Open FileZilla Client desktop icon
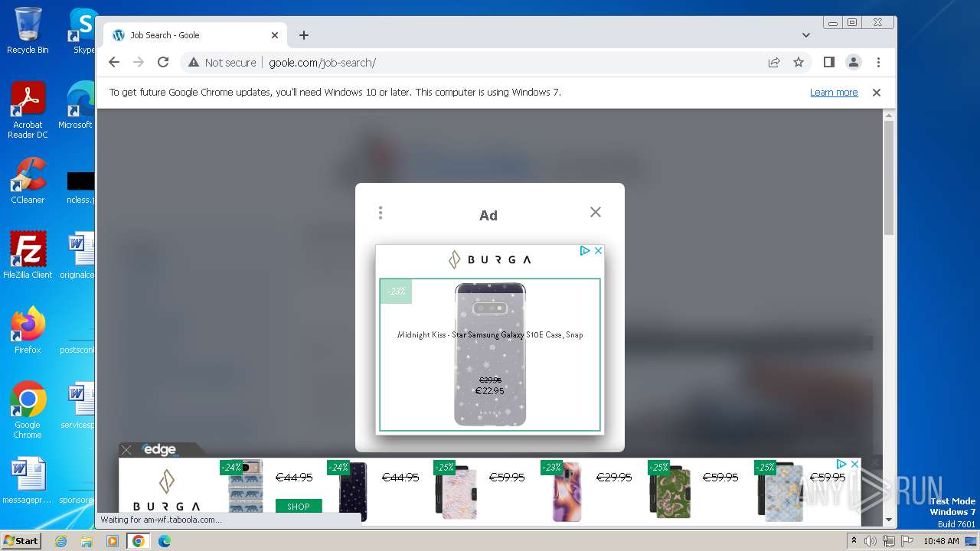 pyautogui.click(x=28, y=256)
